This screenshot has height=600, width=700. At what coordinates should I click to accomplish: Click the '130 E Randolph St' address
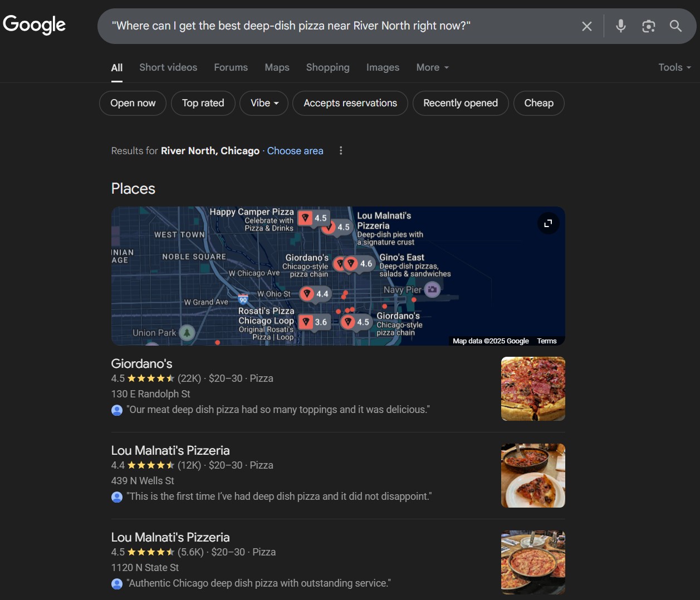[150, 394]
